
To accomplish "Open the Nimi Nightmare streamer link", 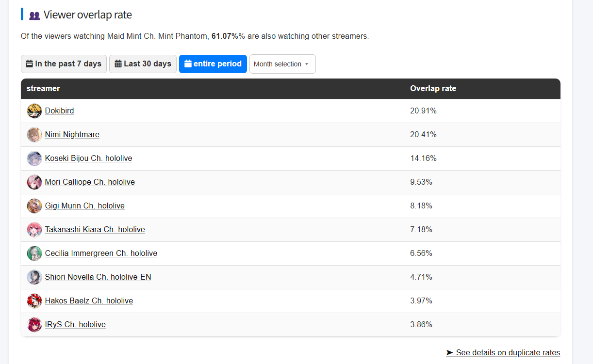I will [x=72, y=135].
